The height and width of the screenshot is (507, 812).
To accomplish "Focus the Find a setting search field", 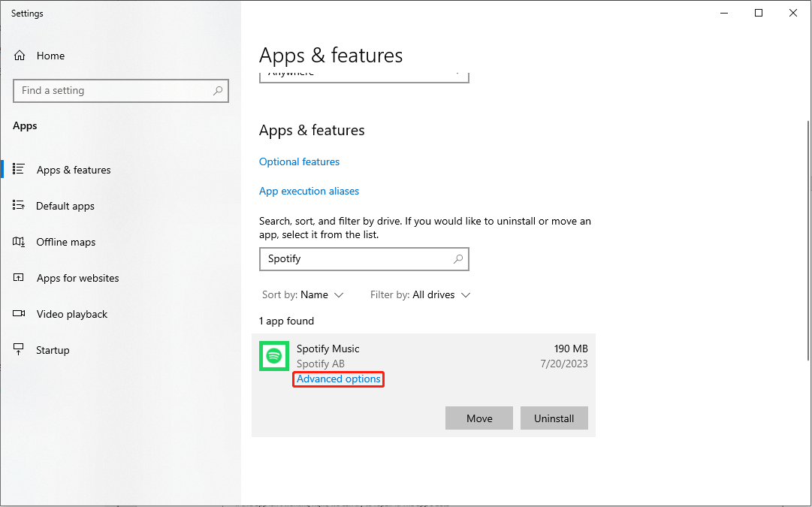I will [121, 91].
